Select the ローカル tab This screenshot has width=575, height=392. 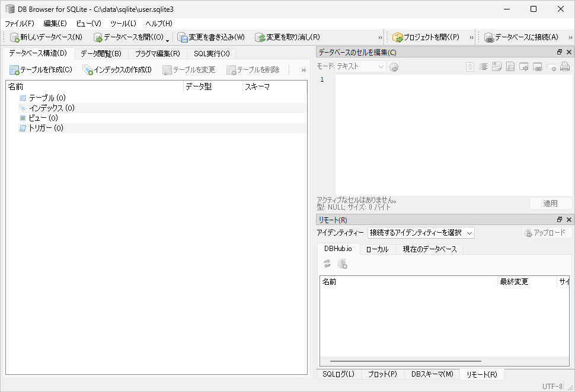pyautogui.click(x=378, y=249)
